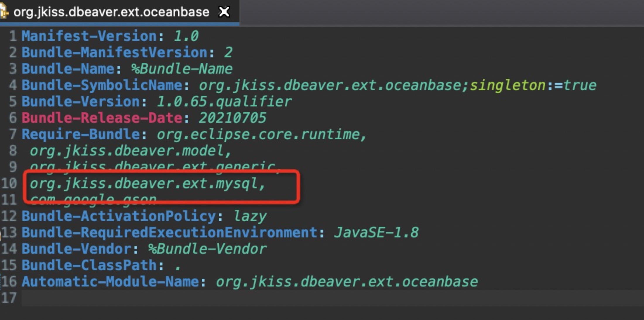Click line number 6 in the gutter
This screenshot has height=320, width=644.
pyautogui.click(x=13, y=118)
